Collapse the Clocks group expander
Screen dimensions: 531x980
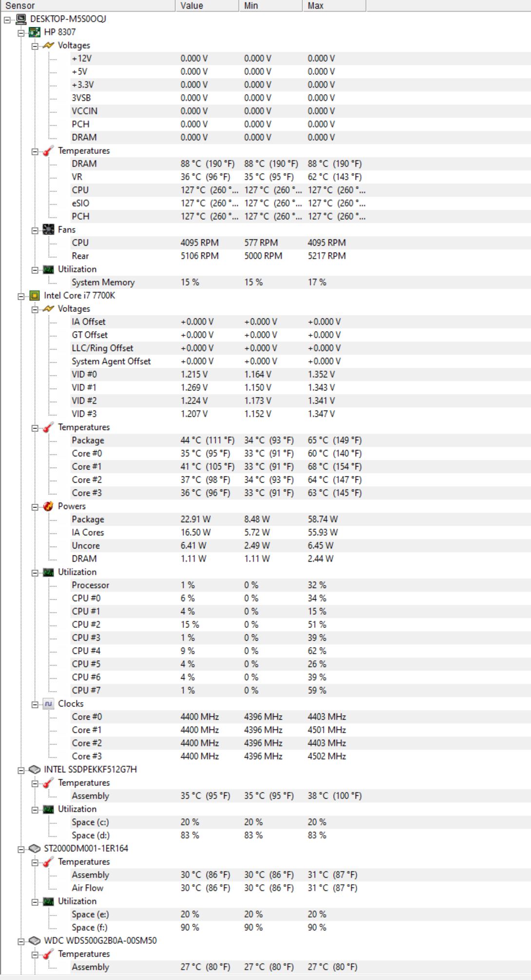tap(35, 705)
